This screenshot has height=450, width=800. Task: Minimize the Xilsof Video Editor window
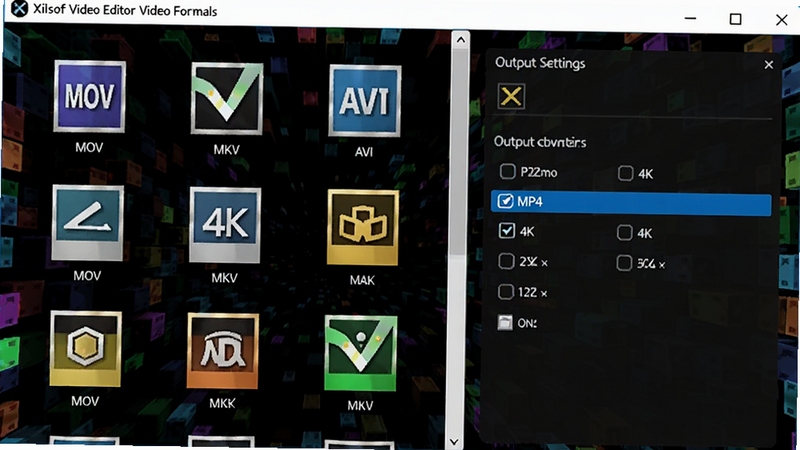click(690, 18)
